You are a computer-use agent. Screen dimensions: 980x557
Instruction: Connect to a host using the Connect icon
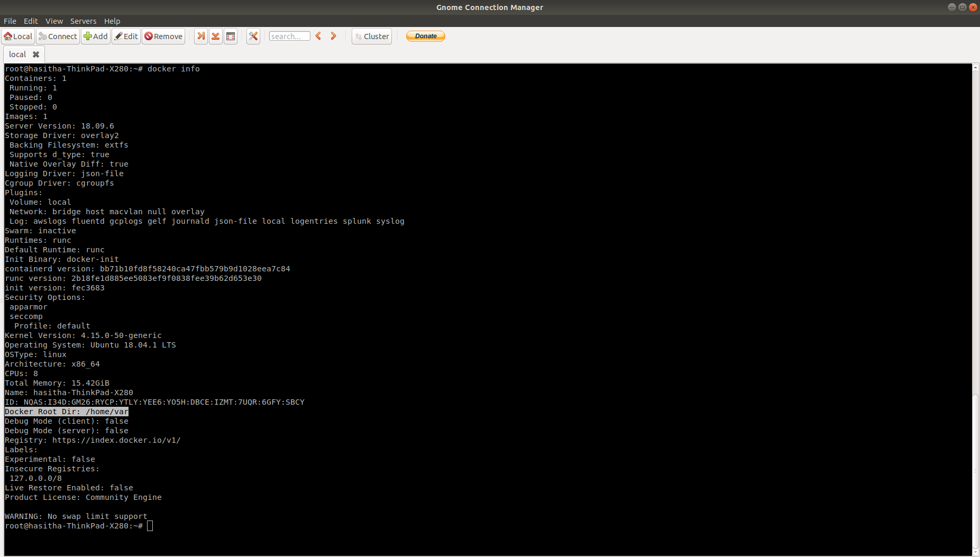click(x=58, y=36)
